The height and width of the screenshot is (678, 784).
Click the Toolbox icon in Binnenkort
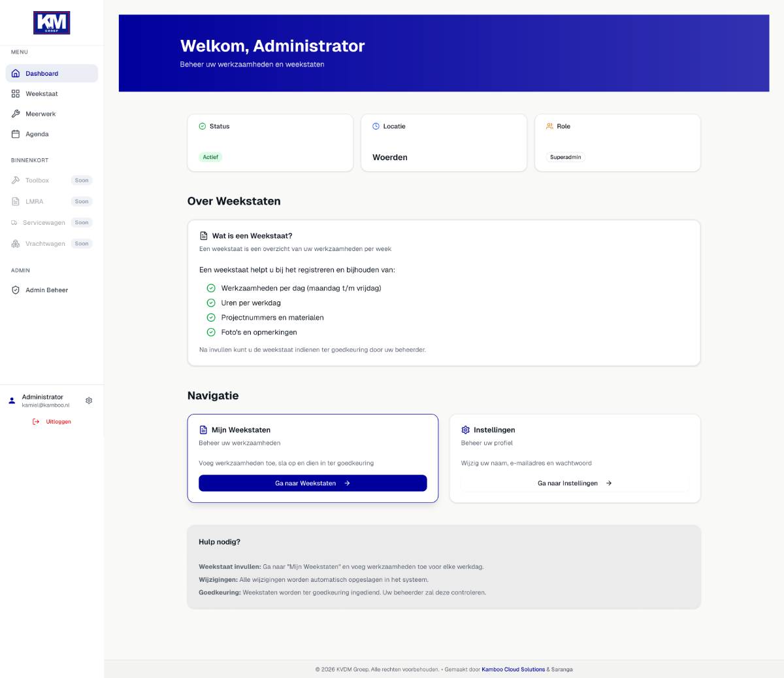click(x=16, y=180)
